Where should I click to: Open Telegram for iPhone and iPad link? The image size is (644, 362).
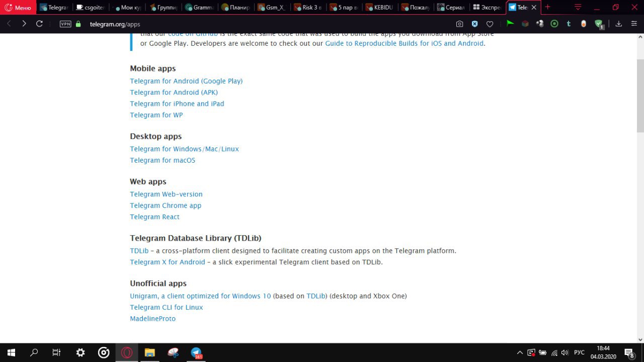pos(177,104)
